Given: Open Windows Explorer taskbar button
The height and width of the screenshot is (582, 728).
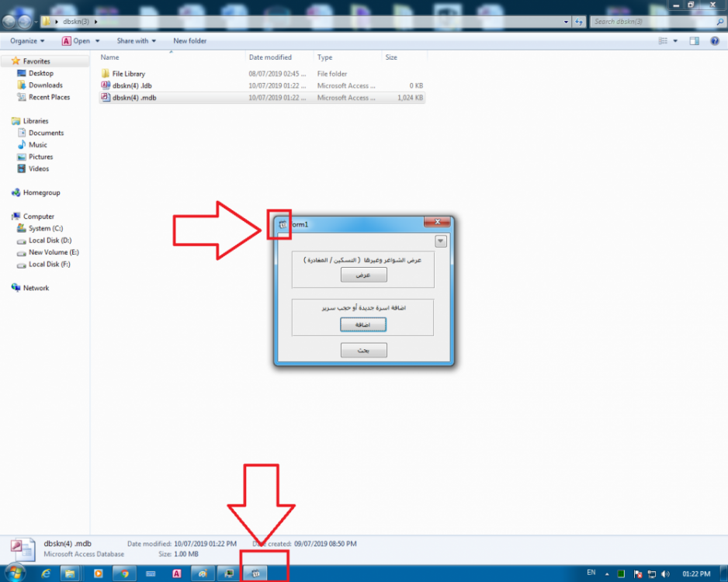Looking at the screenshot, I should coord(70,573).
